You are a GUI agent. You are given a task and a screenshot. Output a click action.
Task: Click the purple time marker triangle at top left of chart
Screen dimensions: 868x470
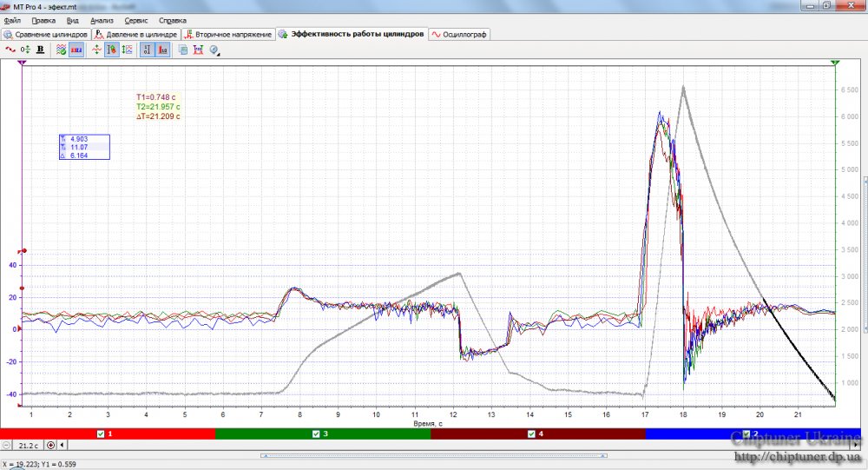click(22, 63)
